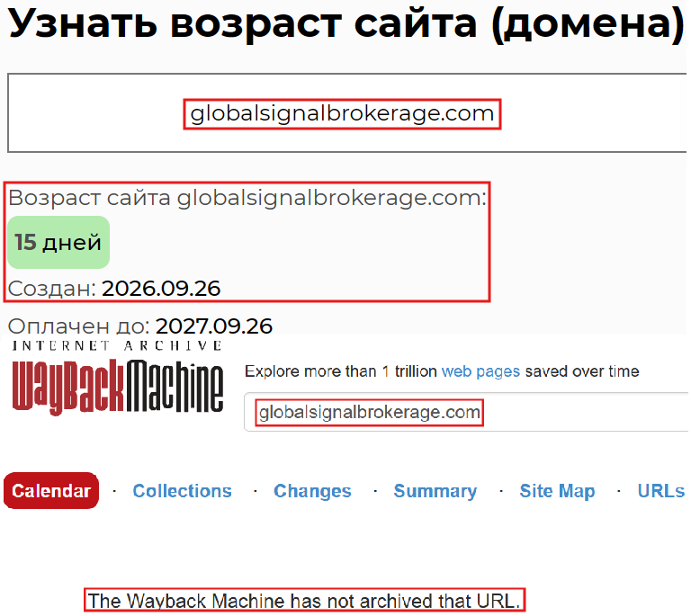Viewport: 691px width, 616px height.
Task: Click the Wayback Machine URL search field
Action: (x=467, y=412)
